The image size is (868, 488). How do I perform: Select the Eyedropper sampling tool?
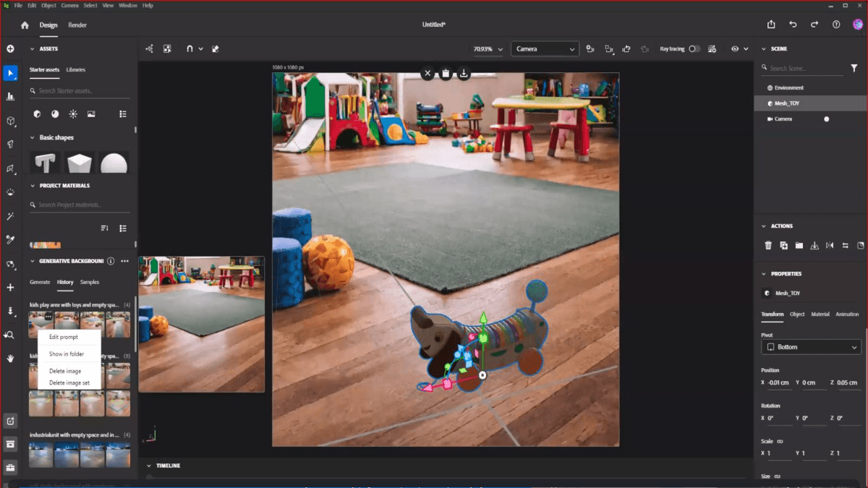tap(10, 240)
